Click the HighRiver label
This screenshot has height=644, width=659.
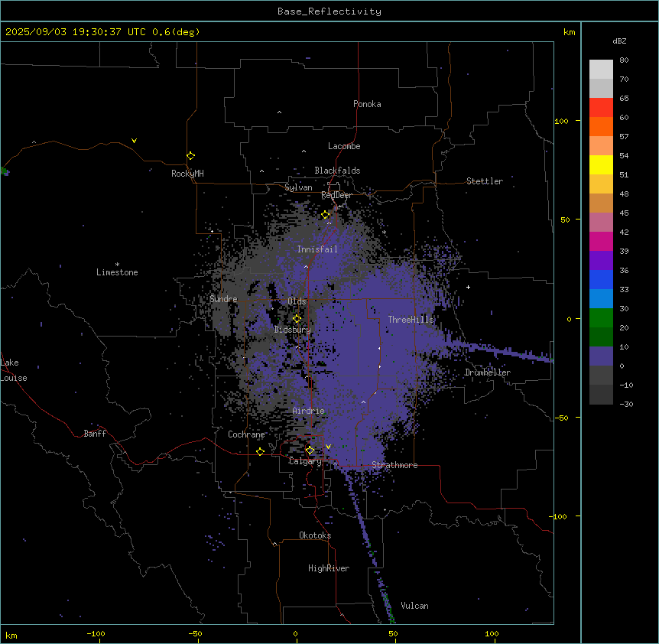(x=329, y=568)
